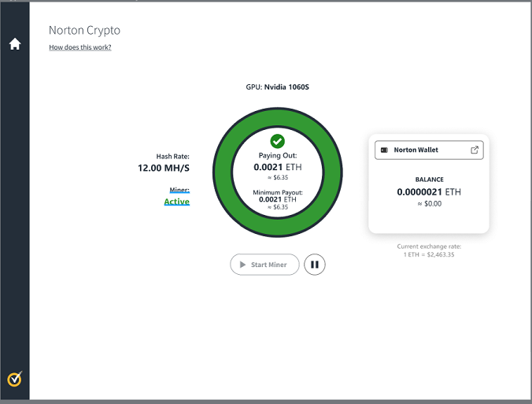Click the Start Miner button
This screenshot has width=532, height=404.
point(264,265)
